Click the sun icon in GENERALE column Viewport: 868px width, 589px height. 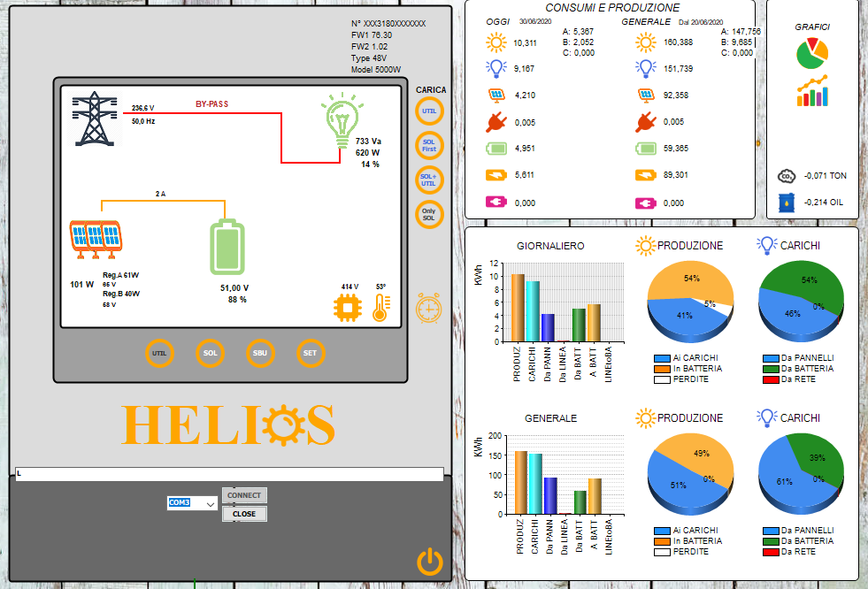(x=645, y=42)
